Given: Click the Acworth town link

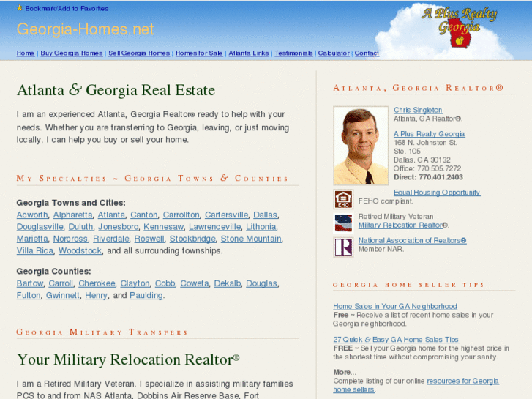Looking at the screenshot, I should [32, 215].
